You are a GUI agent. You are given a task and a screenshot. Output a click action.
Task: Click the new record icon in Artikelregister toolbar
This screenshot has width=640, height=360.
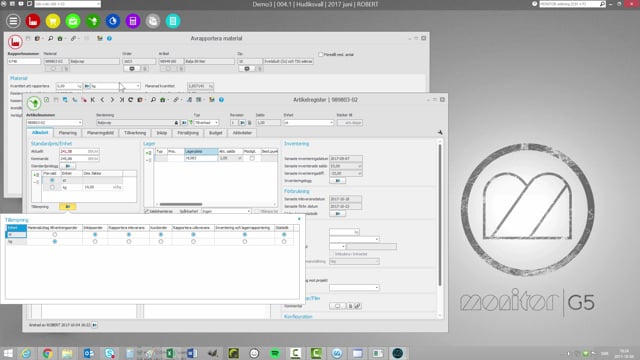47,100
